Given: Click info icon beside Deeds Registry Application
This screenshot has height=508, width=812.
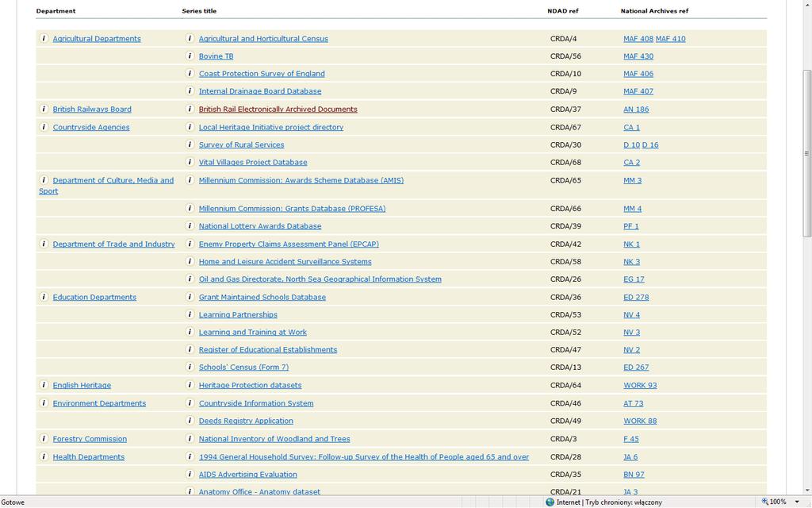Looking at the screenshot, I should point(190,421).
